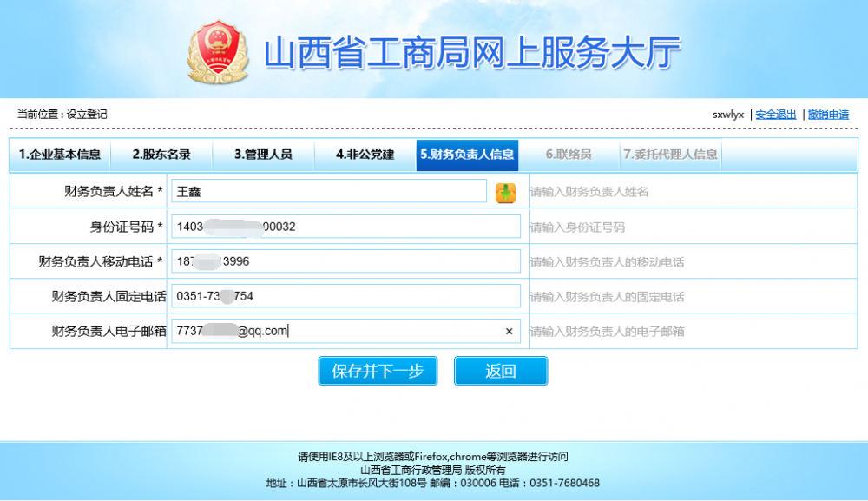This screenshot has width=868, height=501.
Task: Focus the 财务负责人姓名 input field
Action: click(328, 192)
